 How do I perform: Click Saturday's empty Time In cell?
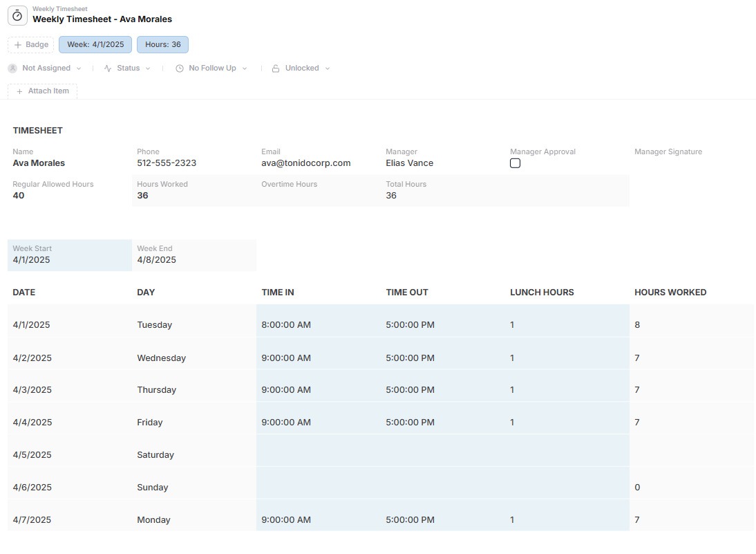click(319, 450)
